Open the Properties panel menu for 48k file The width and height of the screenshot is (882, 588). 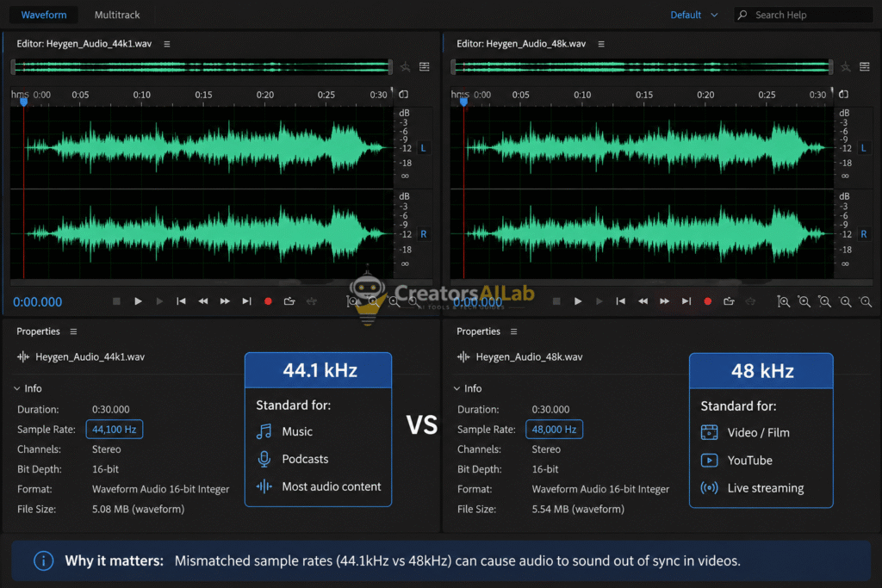[x=513, y=331]
